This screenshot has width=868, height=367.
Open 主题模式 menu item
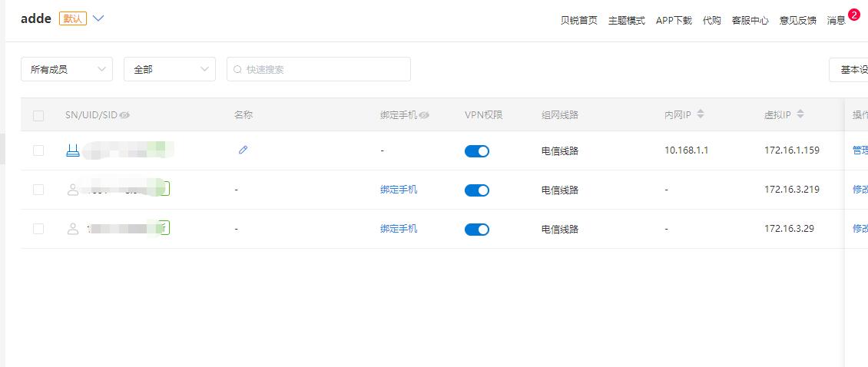click(x=627, y=21)
